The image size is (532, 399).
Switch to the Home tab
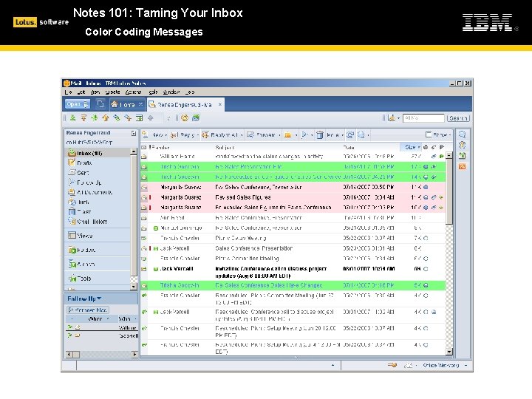[127, 104]
